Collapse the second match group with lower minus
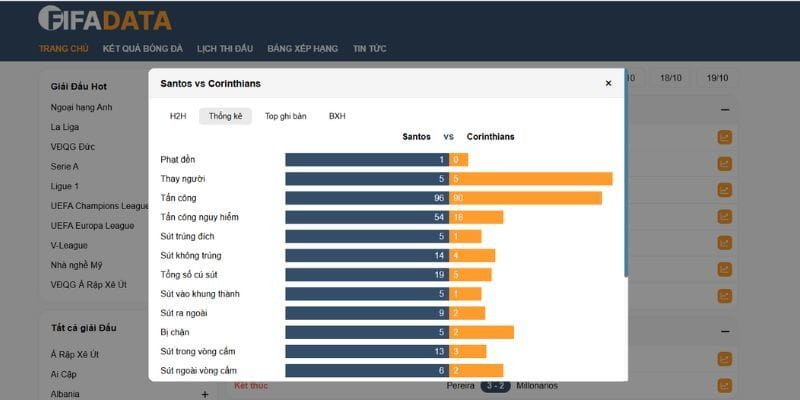The height and width of the screenshot is (400, 800). [725, 332]
